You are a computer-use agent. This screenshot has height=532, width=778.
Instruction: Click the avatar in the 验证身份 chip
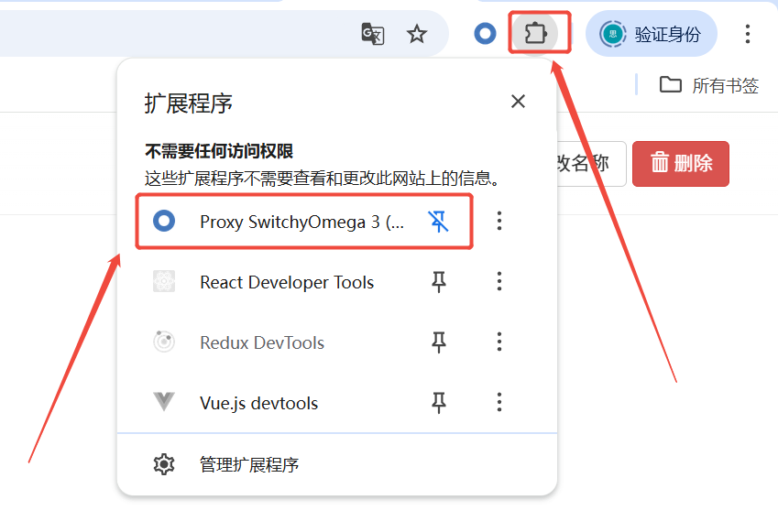tap(613, 34)
